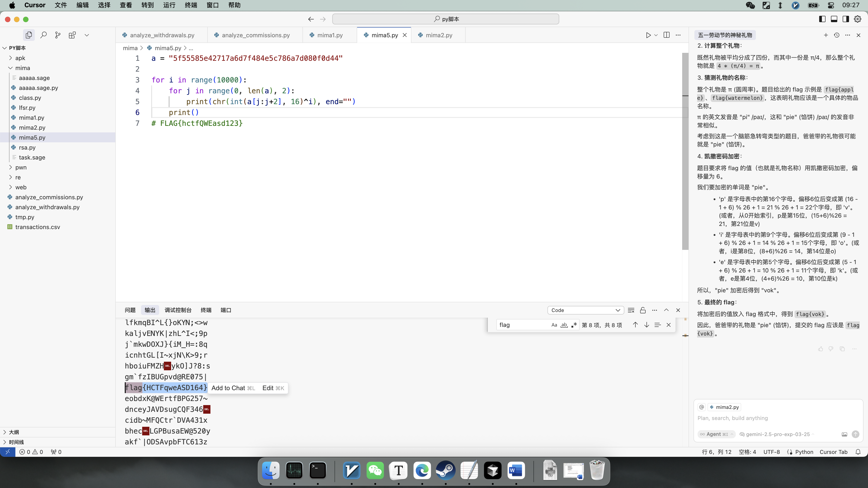Switch the Agent mode selector
This screenshot has width=868, height=488.
716,434
